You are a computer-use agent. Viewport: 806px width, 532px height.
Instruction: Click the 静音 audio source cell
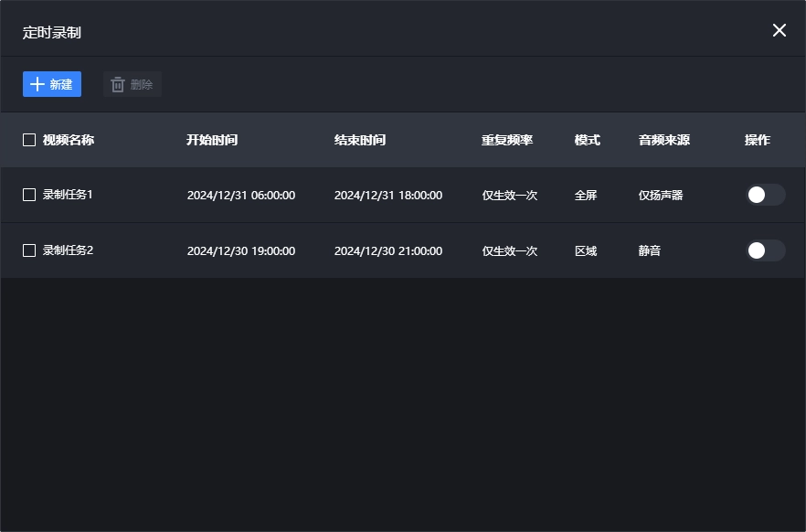click(x=650, y=250)
